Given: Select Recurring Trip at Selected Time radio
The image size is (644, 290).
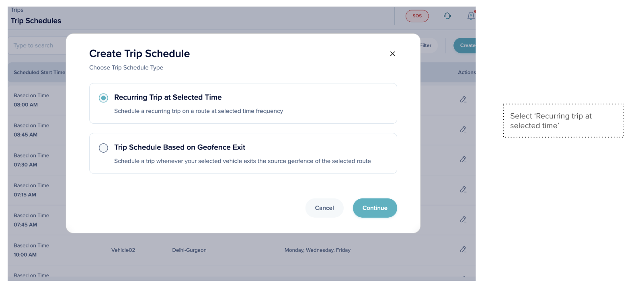Looking at the screenshot, I should 104,98.
